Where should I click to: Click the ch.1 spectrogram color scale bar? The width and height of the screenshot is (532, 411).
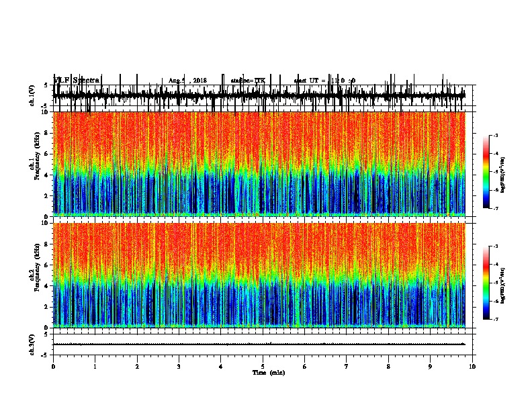[486, 172]
